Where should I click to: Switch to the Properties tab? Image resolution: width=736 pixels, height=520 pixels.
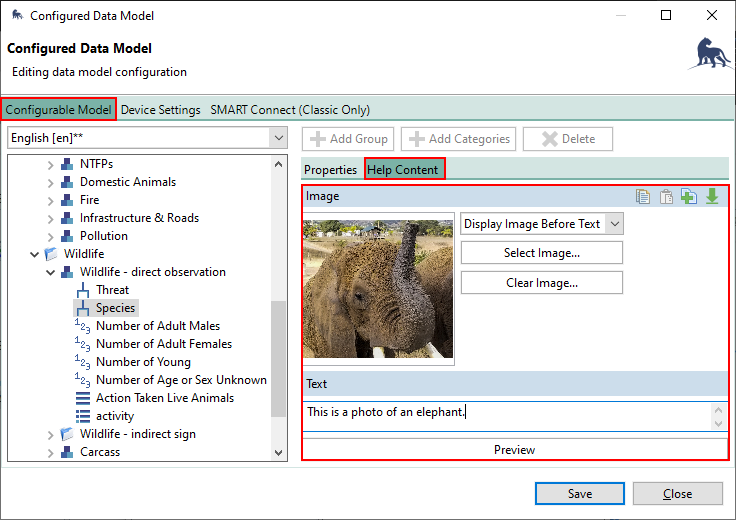point(330,170)
